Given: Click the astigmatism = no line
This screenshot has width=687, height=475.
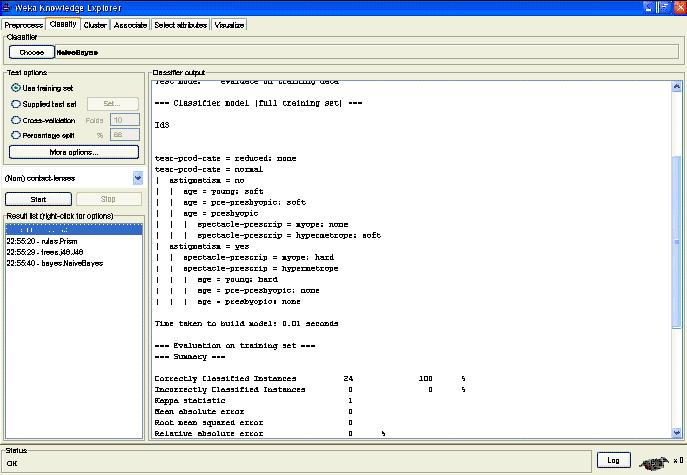Looking at the screenshot, I should [207, 180].
